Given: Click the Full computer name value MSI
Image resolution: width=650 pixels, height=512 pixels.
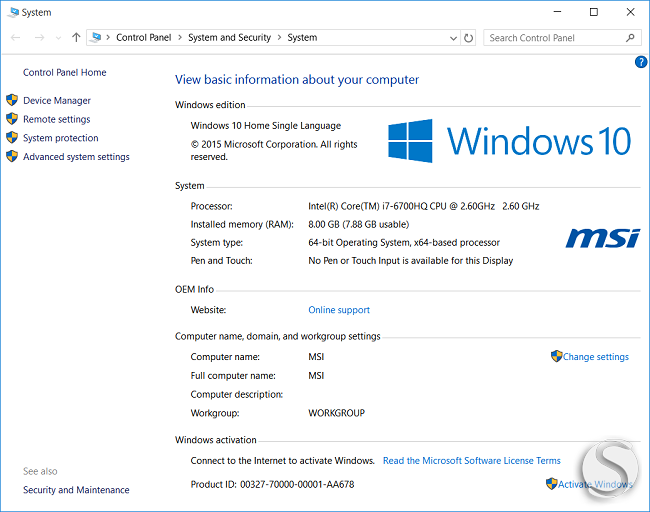Looking at the screenshot, I should pyautogui.click(x=316, y=376).
